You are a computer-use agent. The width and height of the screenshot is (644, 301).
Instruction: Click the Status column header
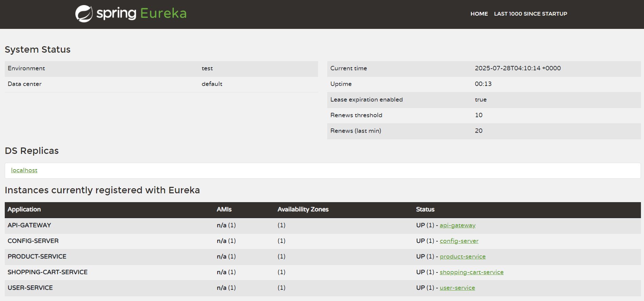click(x=425, y=210)
